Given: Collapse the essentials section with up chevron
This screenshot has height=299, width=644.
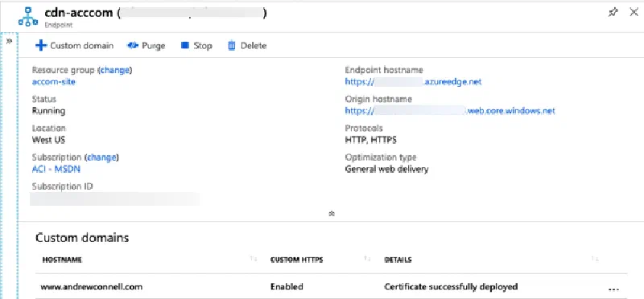Looking at the screenshot, I should click(x=332, y=214).
